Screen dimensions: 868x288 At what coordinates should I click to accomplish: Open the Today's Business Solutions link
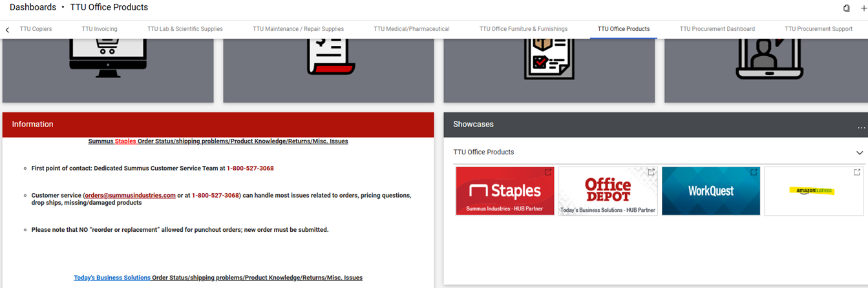tap(112, 278)
